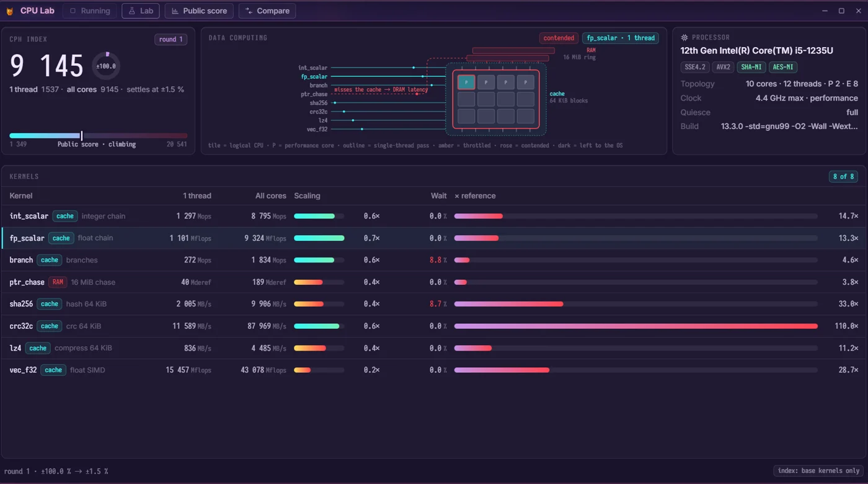Click the ±100.0 confidence ring
Screen dimensions: 868x484
tap(106, 66)
